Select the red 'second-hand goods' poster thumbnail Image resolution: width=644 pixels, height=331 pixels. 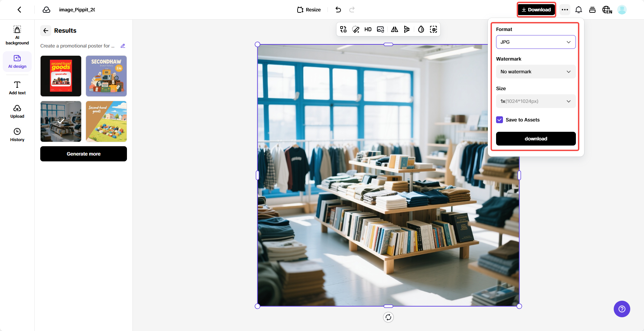point(61,76)
